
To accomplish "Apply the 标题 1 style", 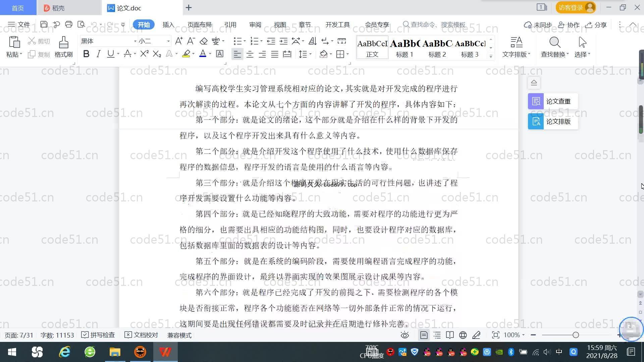I will (405, 48).
